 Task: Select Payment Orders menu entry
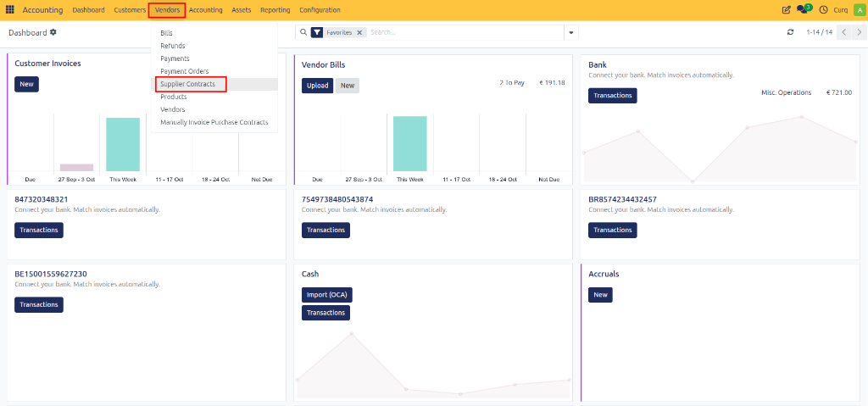click(214, 71)
